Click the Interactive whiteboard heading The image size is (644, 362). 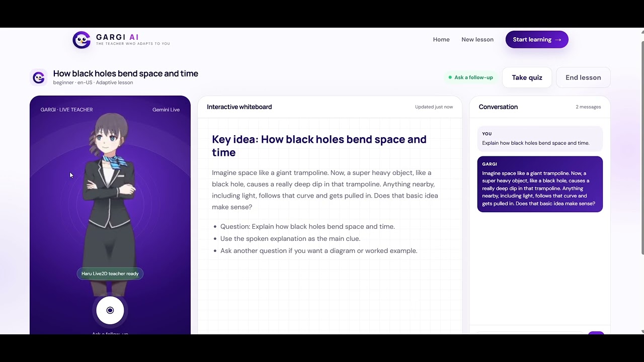point(239,107)
